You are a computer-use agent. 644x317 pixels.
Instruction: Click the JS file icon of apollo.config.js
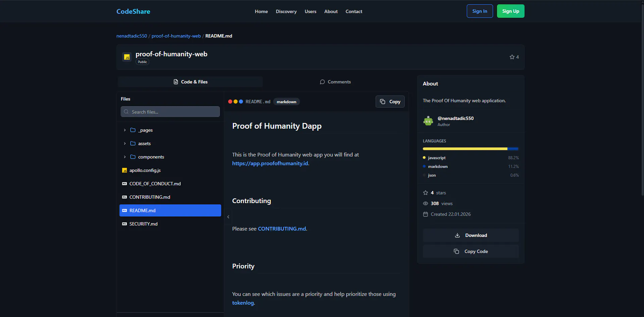coord(125,170)
